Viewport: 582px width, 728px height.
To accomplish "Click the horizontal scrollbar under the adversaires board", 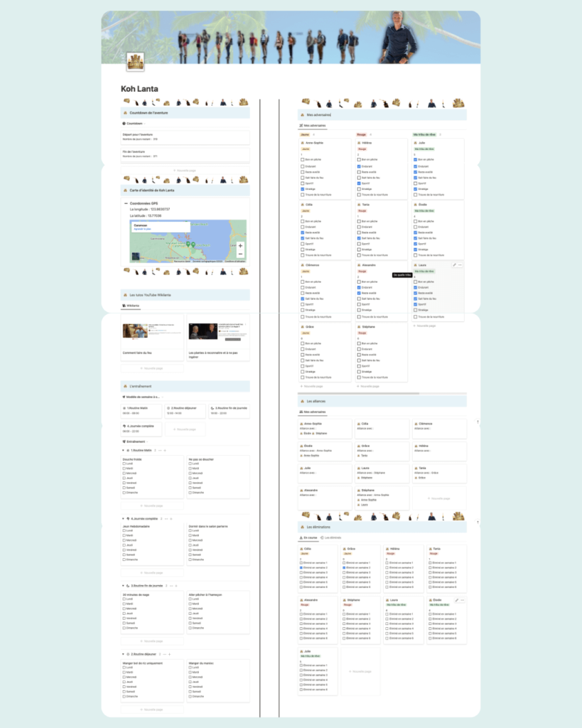I will (x=359, y=393).
